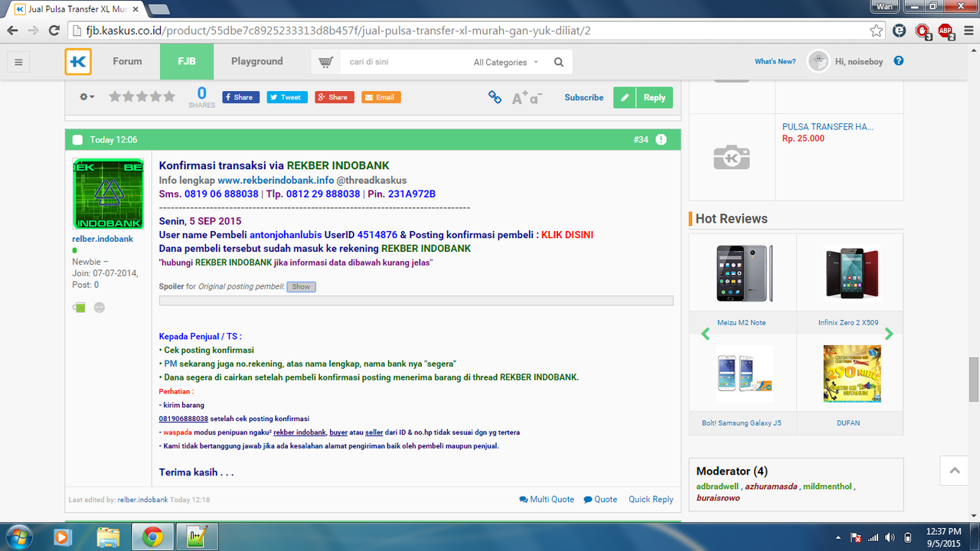Image resolution: width=980 pixels, height=551 pixels.
Task: Copy thread link chain icon
Action: (495, 97)
